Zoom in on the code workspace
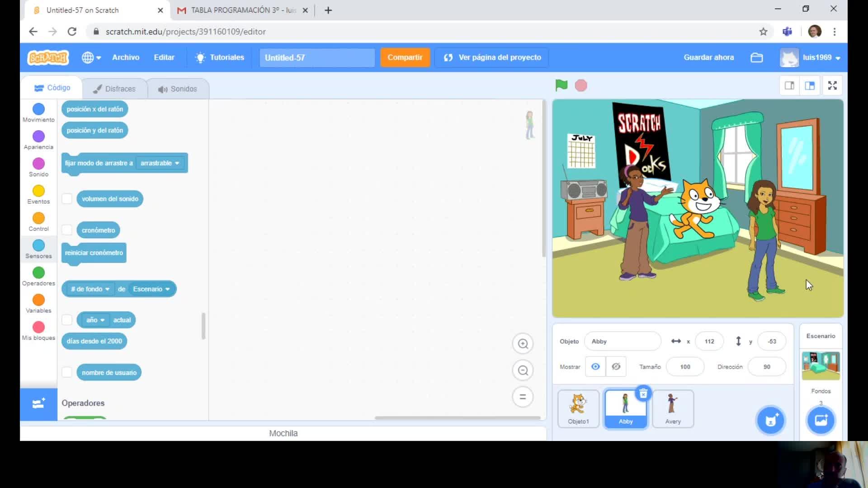The image size is (868, 488). pos(523,344)
